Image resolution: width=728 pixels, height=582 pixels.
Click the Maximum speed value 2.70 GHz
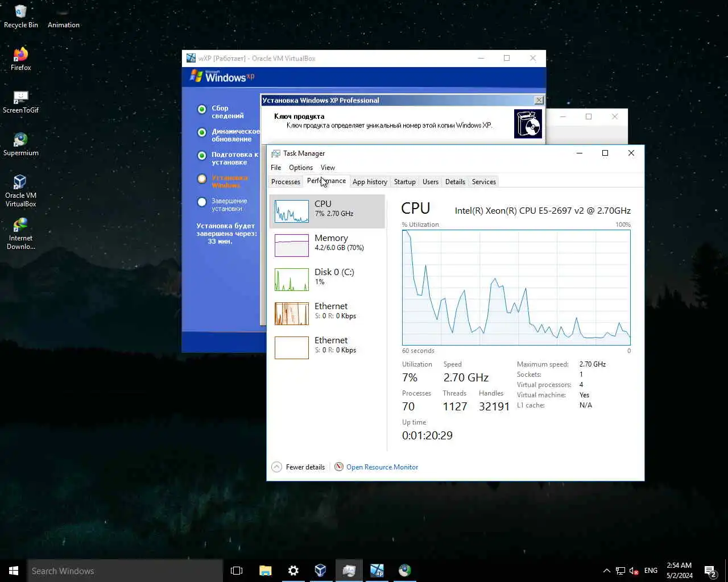pyautogui.click(x=593, y=364)
